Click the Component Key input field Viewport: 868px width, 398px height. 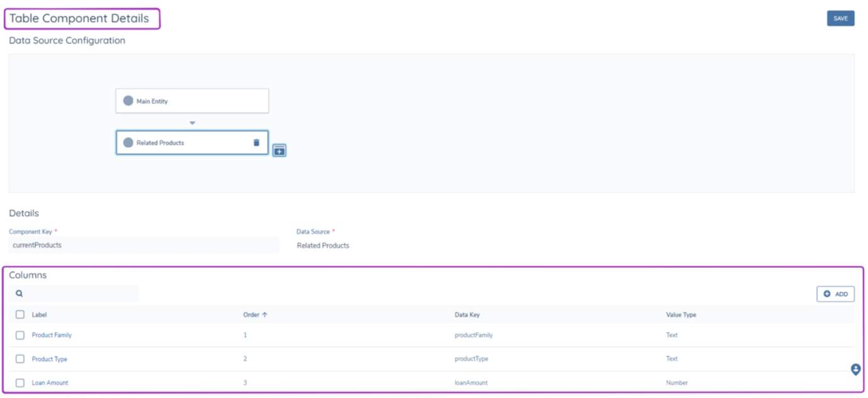[144, 245]
